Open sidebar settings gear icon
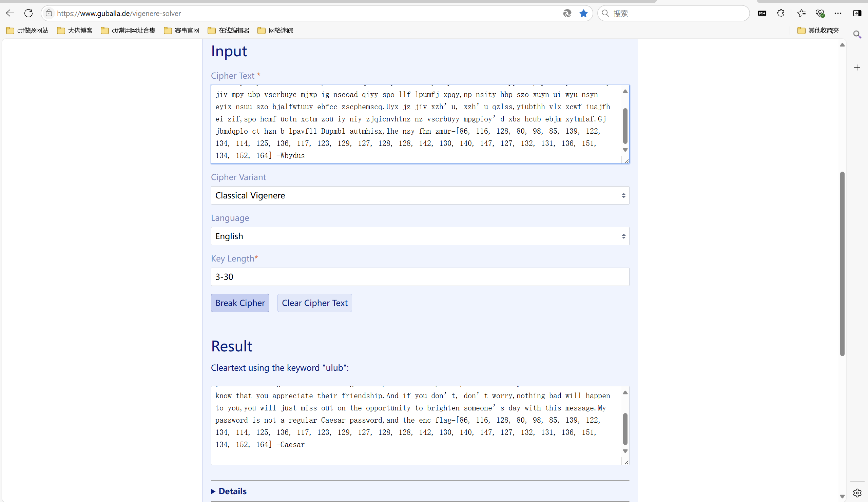This screenshot has width=868, height=502. tap(857, 493)
